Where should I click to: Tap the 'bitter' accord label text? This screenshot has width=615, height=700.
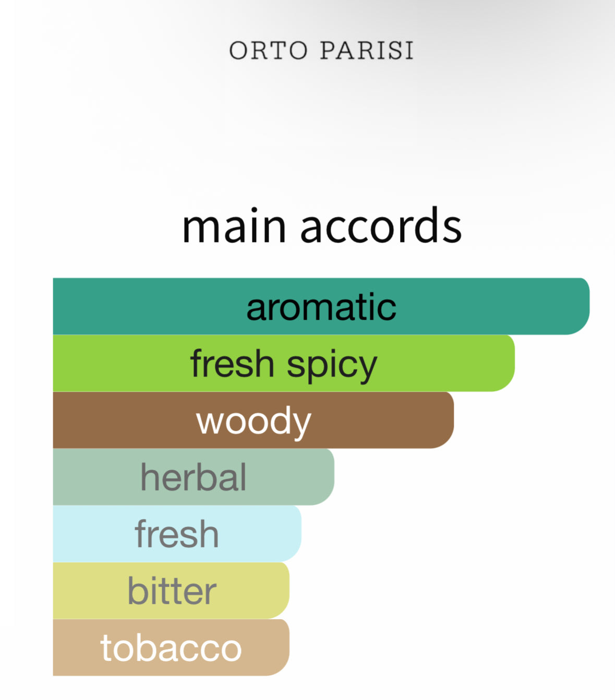click(x=172, y=591)
